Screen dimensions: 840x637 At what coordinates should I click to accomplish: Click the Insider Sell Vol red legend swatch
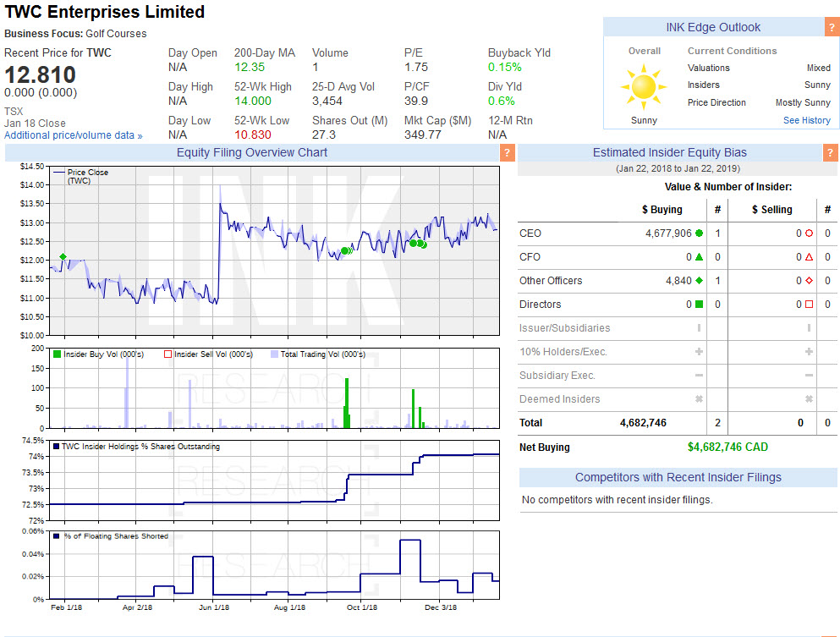167,354
